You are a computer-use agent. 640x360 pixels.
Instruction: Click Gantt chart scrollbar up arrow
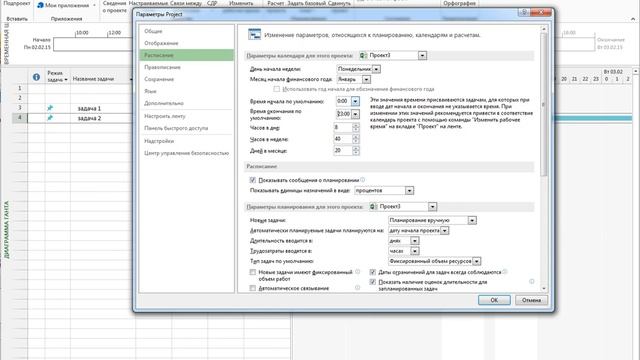point(636,71)
